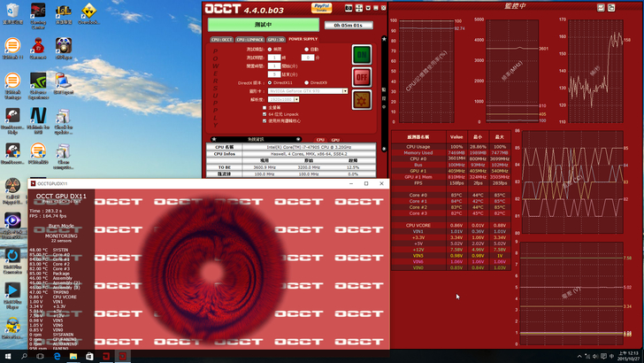Open OCCT settings gear button
644x363 pixels.
tap(362, 100)
